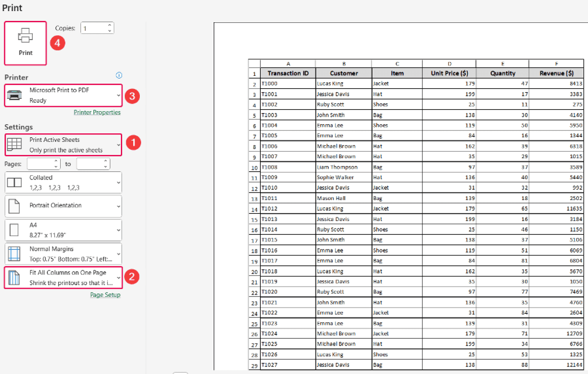Click the Print Active Sheets grid icon

[14, 144]
